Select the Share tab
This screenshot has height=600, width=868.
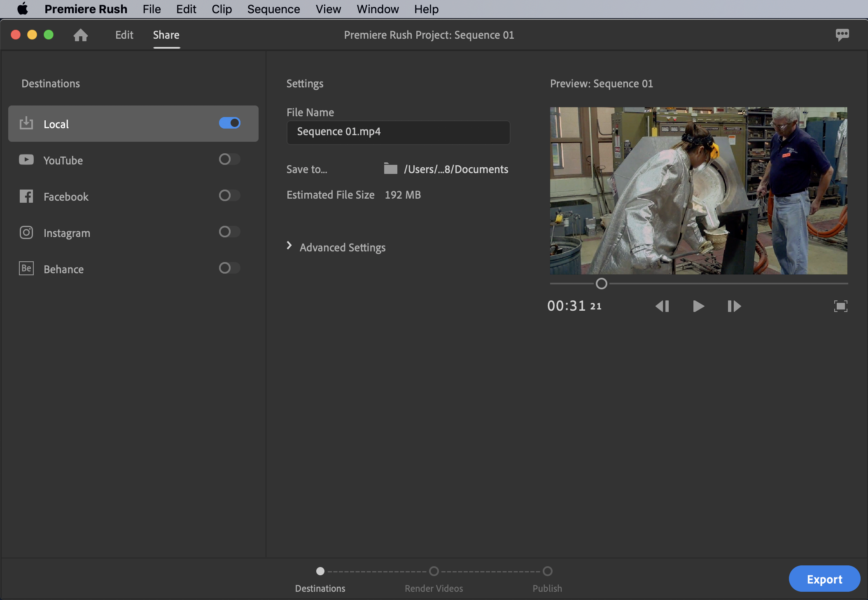166,34
